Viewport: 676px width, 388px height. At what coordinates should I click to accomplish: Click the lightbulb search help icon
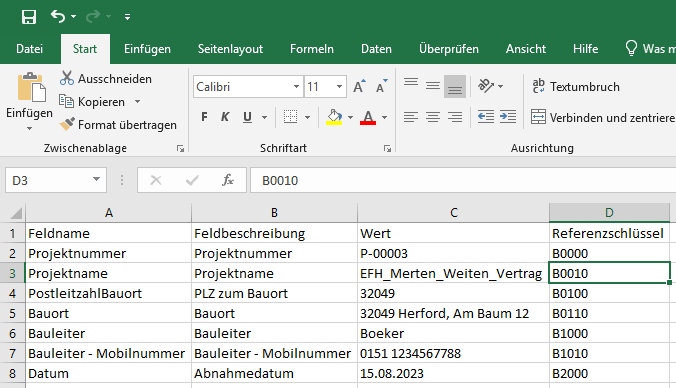click(x=631, y=48)
